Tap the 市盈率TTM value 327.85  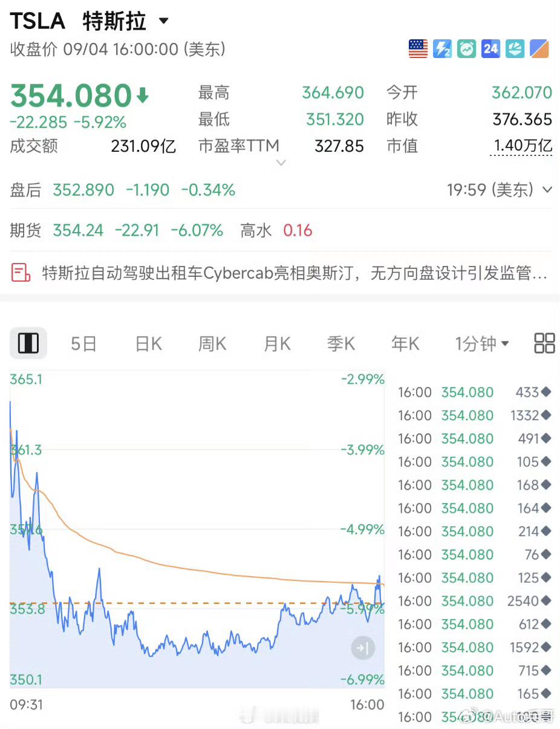(339, 146)
